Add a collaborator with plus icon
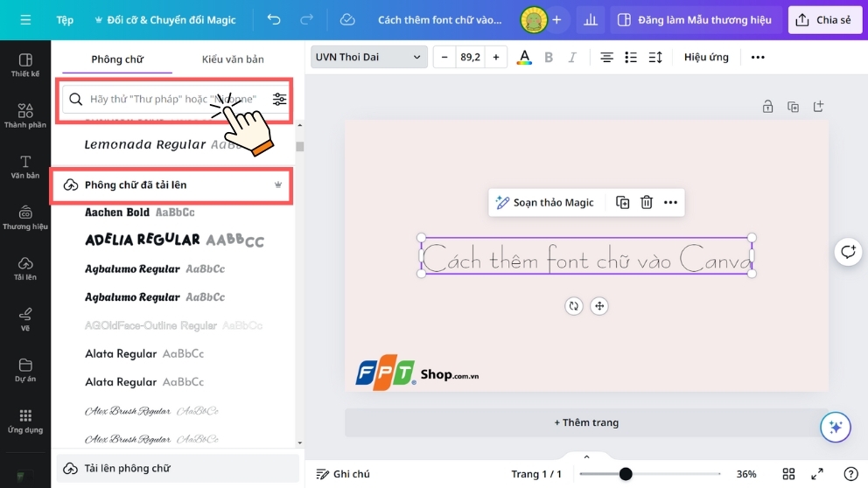This screenshot has height=488, width=868. (556, 20)
